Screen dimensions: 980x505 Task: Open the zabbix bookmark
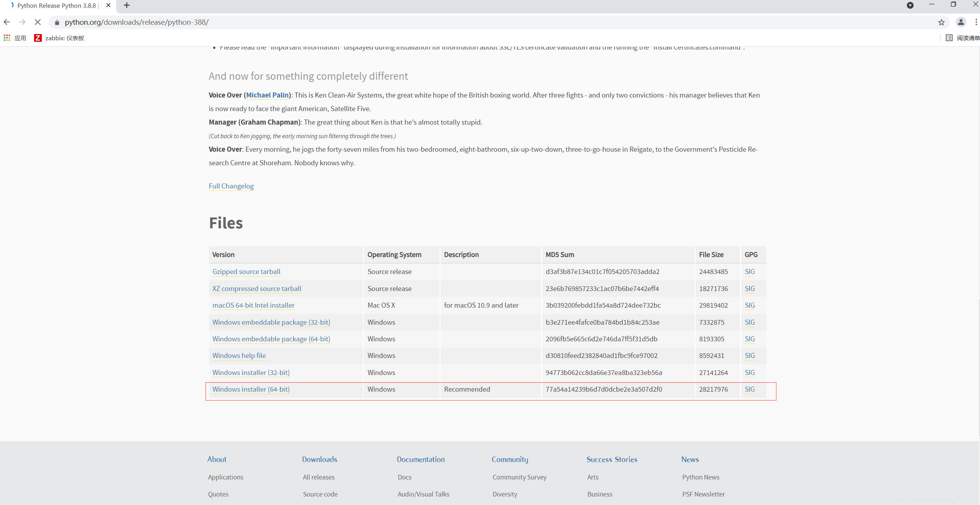59,38
